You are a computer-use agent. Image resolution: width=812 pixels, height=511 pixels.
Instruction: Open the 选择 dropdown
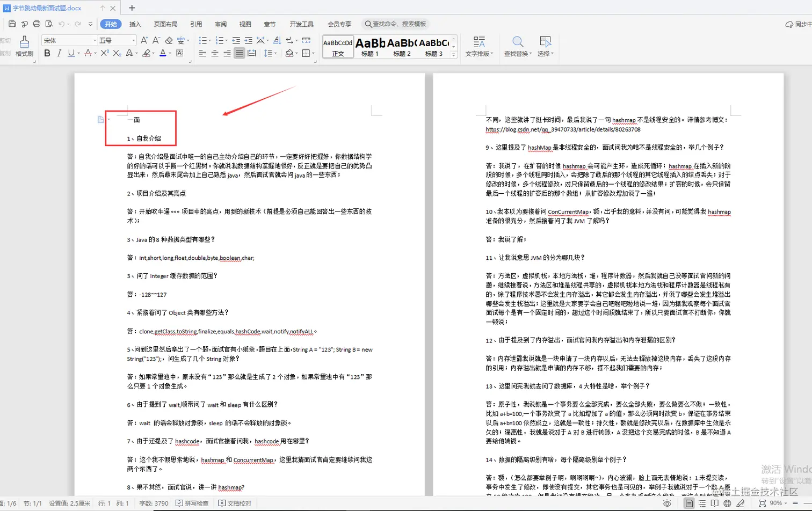coord(545,46)
